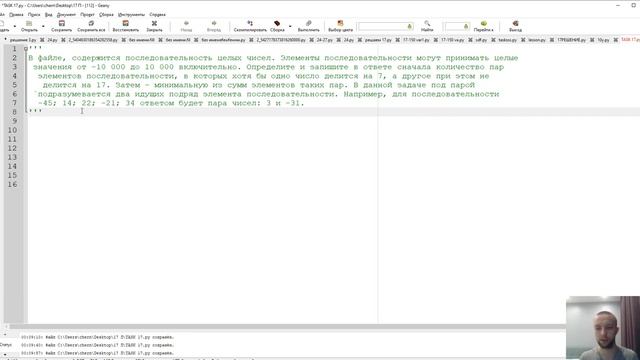Close the решение 3.py tab
Viewport: 640px width, 360px height.
pyautogui.click(x=42, y=40)
